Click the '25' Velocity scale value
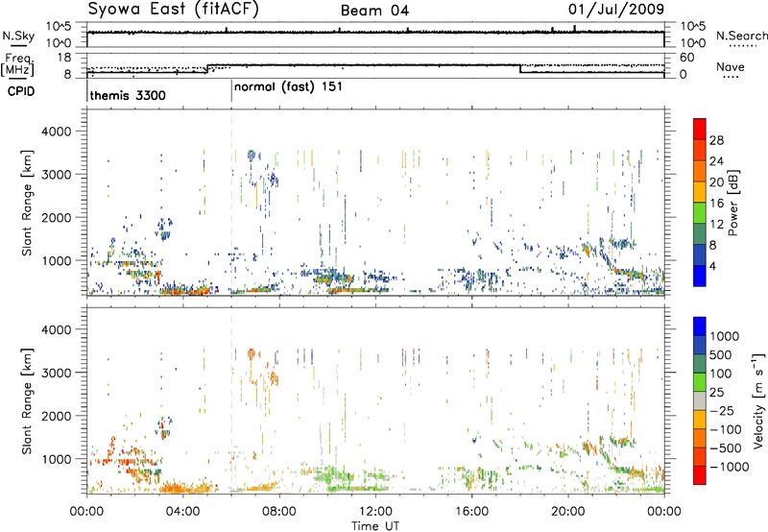The height and width of the screenshot is (532, 768). click(x=716, y=393)
